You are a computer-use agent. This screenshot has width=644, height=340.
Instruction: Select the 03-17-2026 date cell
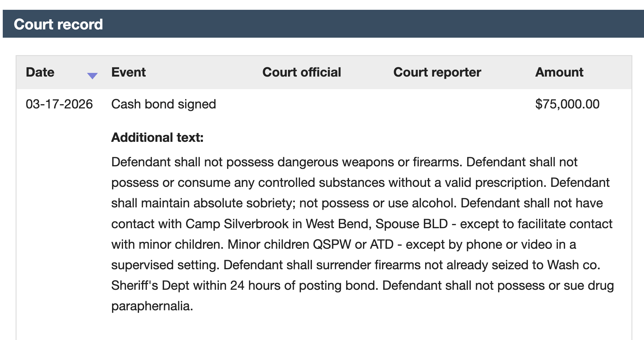[59, 104]
